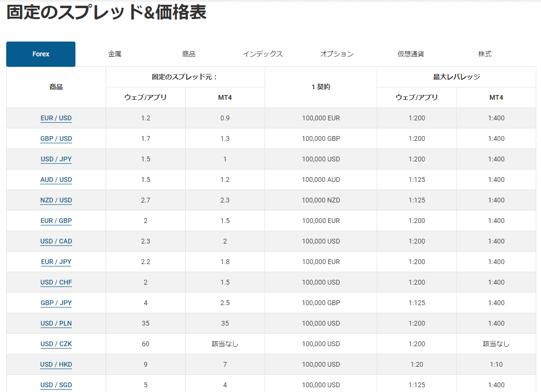This screenshot has width=541, height=392.
Task: Open the 商品 tab in the tab row
Action: coord(189,54)
